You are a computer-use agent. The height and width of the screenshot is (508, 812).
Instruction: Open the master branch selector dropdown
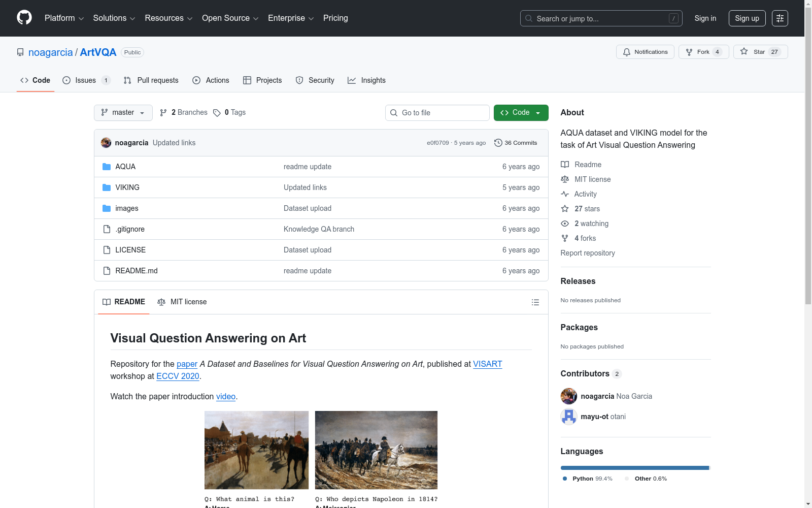pyautogui.click(x=123, y=113)
